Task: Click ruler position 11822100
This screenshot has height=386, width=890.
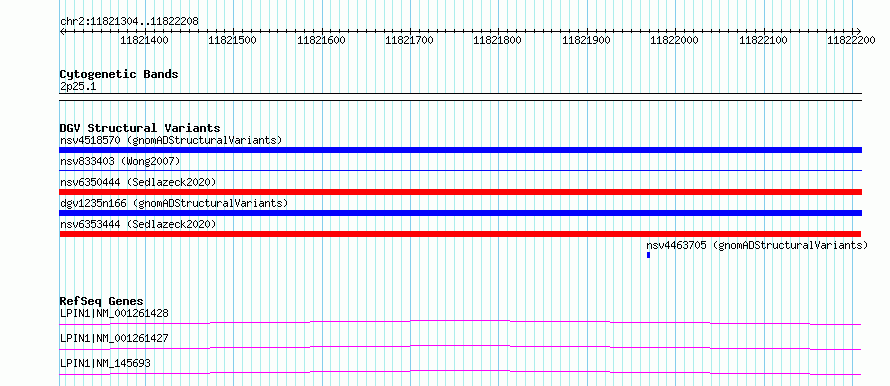Action: click(763, 40)
